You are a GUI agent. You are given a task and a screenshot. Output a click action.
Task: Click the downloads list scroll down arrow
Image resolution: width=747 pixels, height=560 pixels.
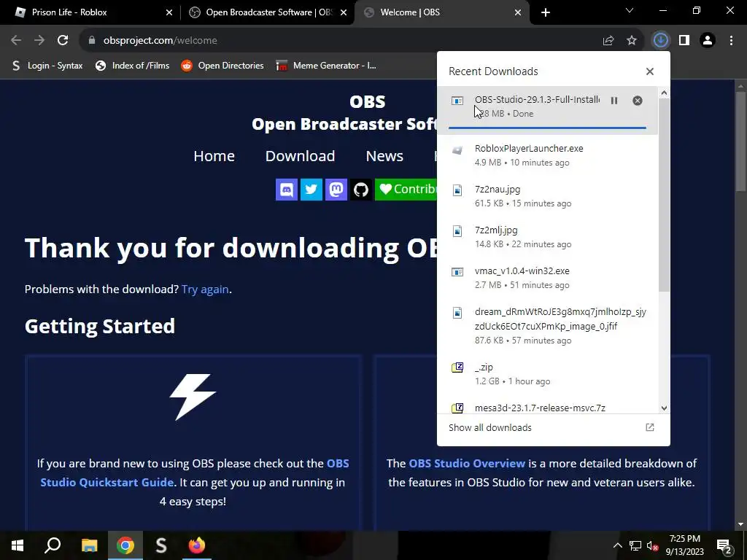(664, 408)
